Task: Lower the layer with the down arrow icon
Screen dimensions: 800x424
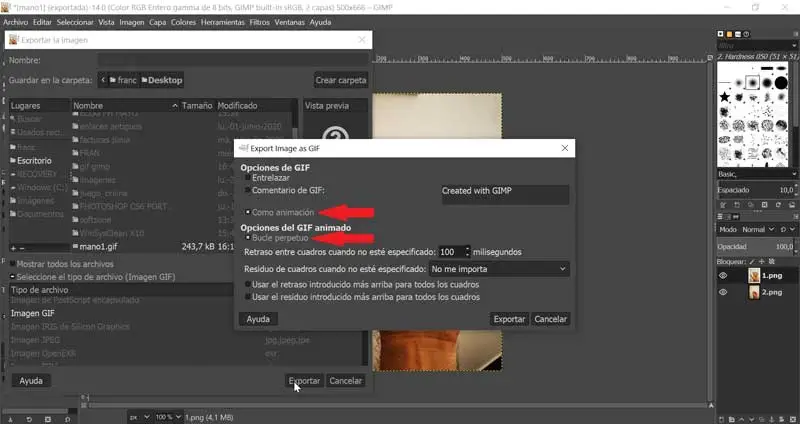Action: click(751, 419)
